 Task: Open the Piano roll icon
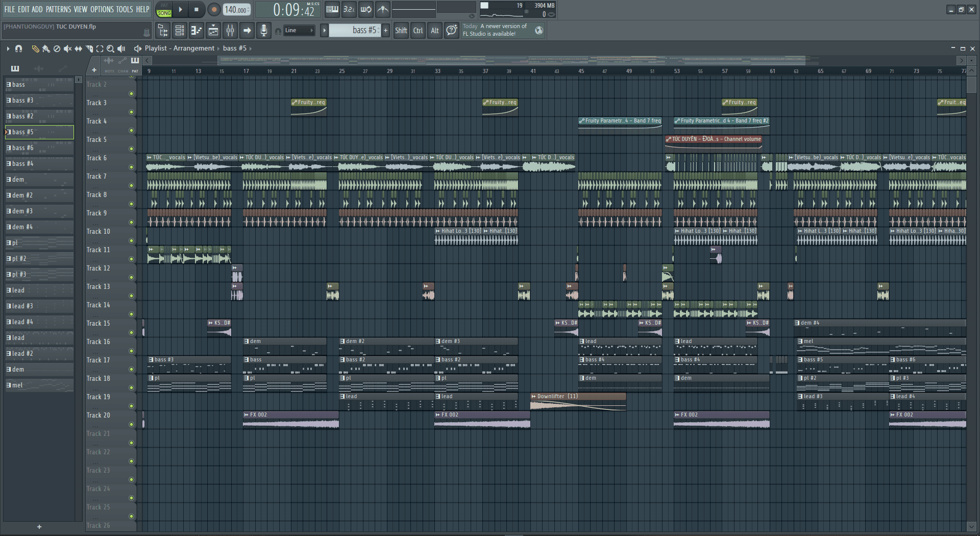[x=197, y=31]
